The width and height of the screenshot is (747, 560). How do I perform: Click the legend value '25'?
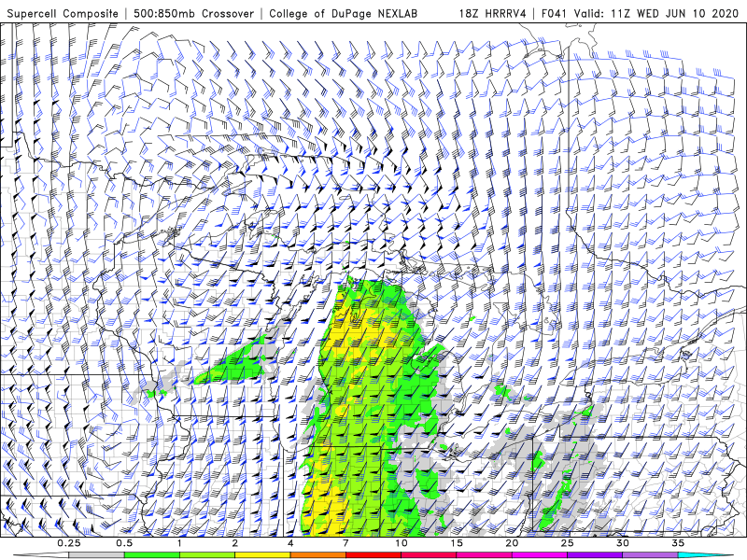pos(568,543)
